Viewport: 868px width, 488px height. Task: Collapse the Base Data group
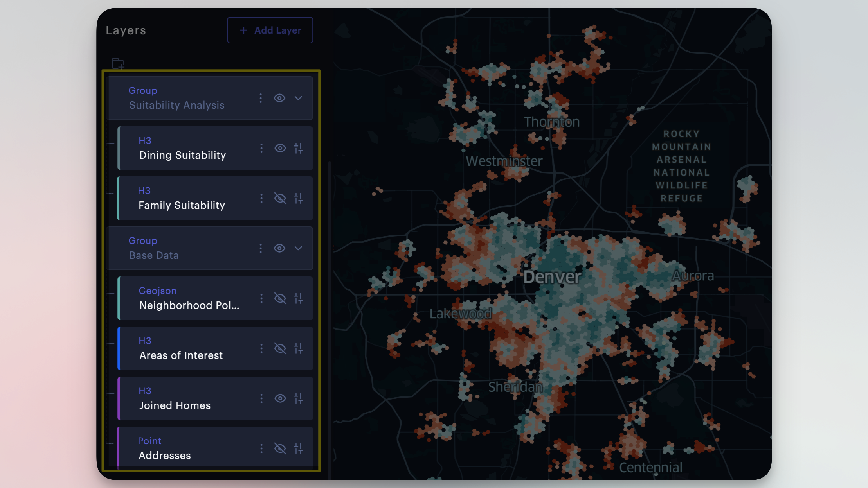pos(298,248)
